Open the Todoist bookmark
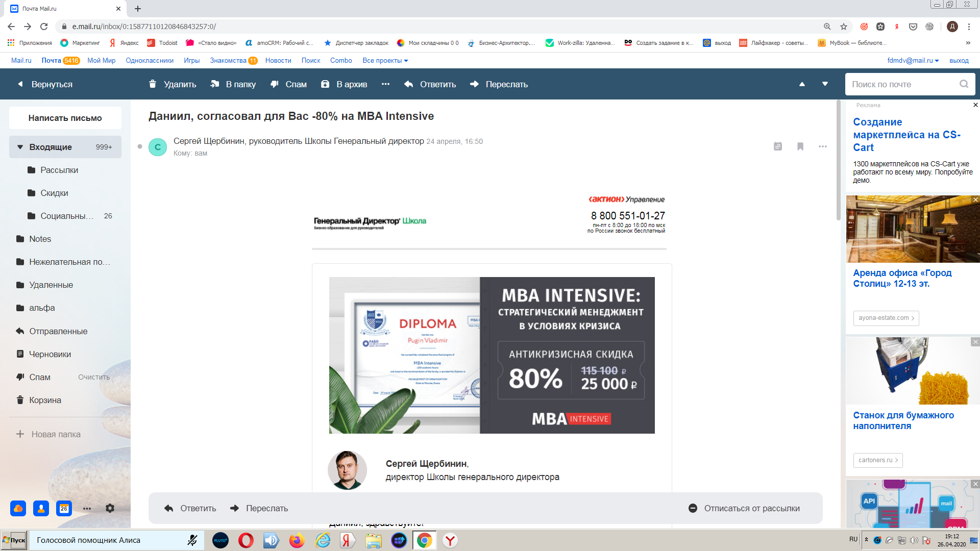Viewport: 980px width, 551px height. [162, 43]
